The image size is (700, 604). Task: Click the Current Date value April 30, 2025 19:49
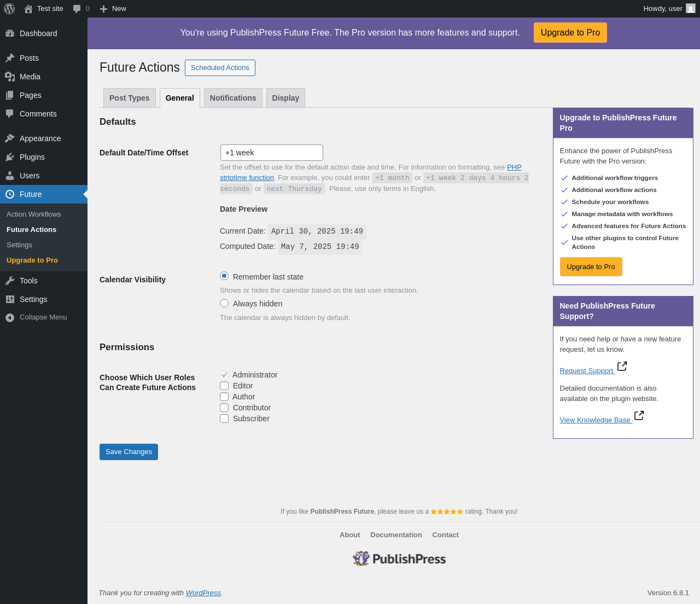pyautogui.click(x=317, y=231)
